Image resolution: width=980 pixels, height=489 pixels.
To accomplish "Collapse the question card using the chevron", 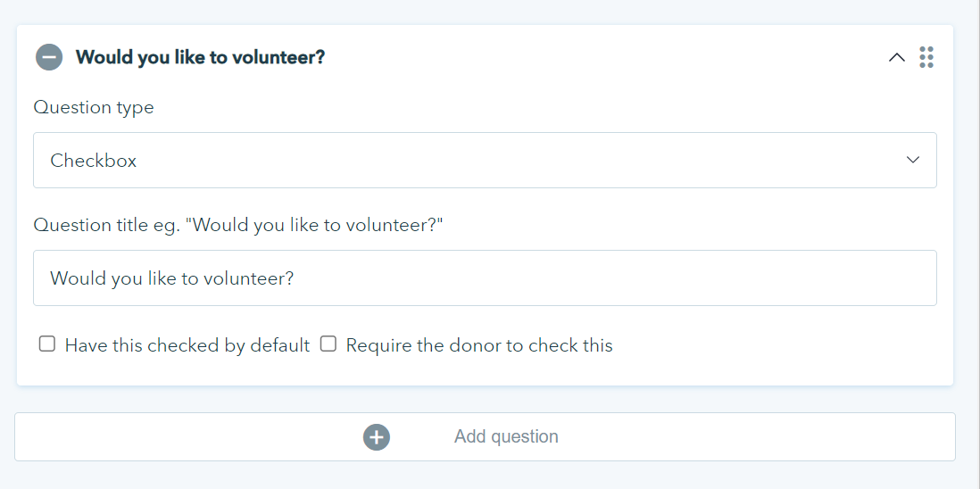I will (897, 58).
